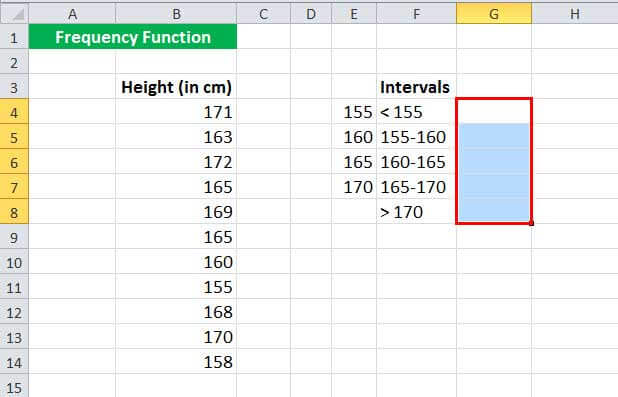Select column H header
Image resolution: width=618 pixels, height=397 pixels.
(575, 14)
